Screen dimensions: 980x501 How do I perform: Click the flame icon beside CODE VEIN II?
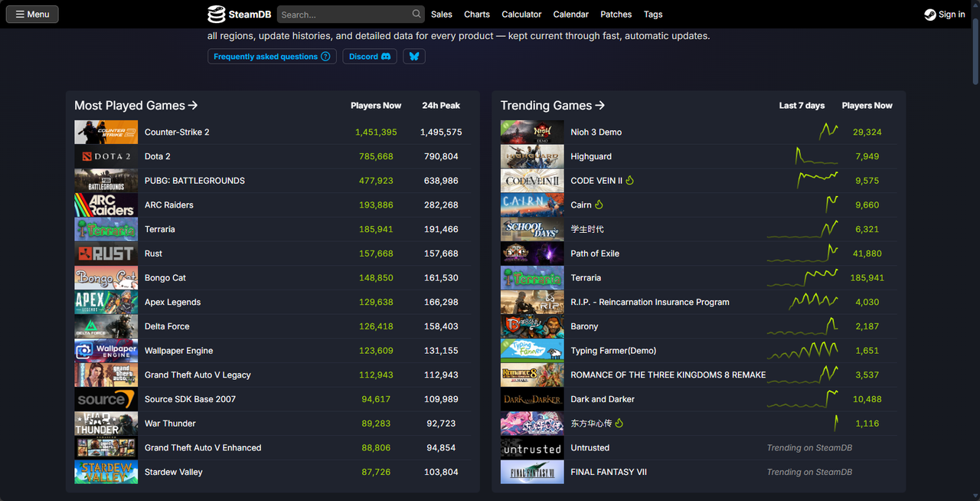pyautogui.click(x=630, y=181)
